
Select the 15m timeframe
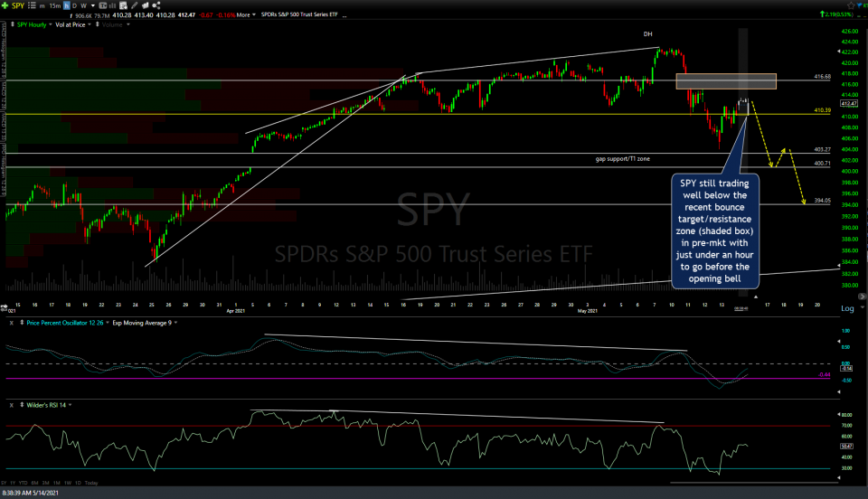click(x=55, y=5)
